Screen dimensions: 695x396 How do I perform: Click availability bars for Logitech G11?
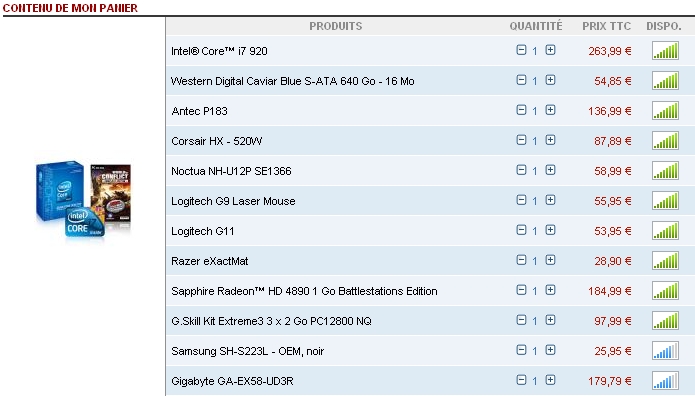point(665,231)
